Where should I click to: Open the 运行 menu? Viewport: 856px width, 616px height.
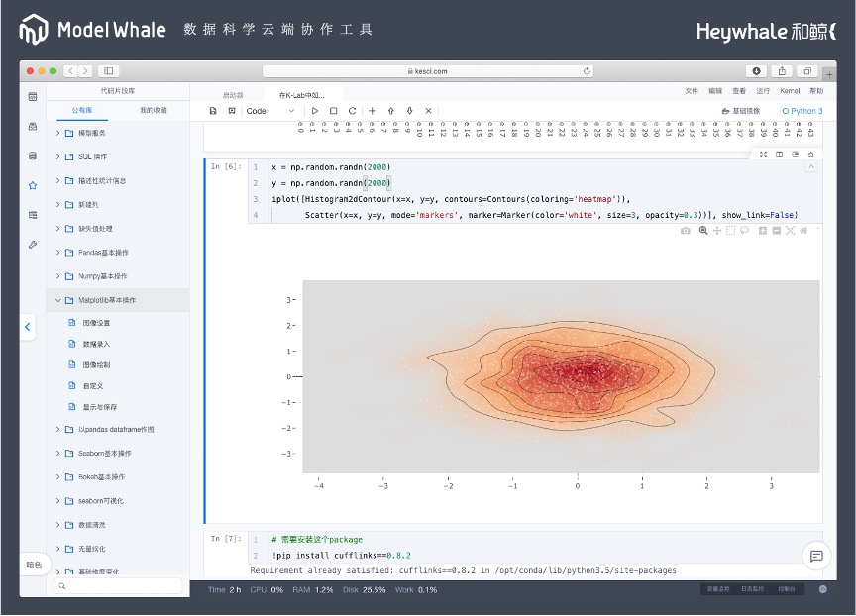pyautogui.click(x=763, y=91)
